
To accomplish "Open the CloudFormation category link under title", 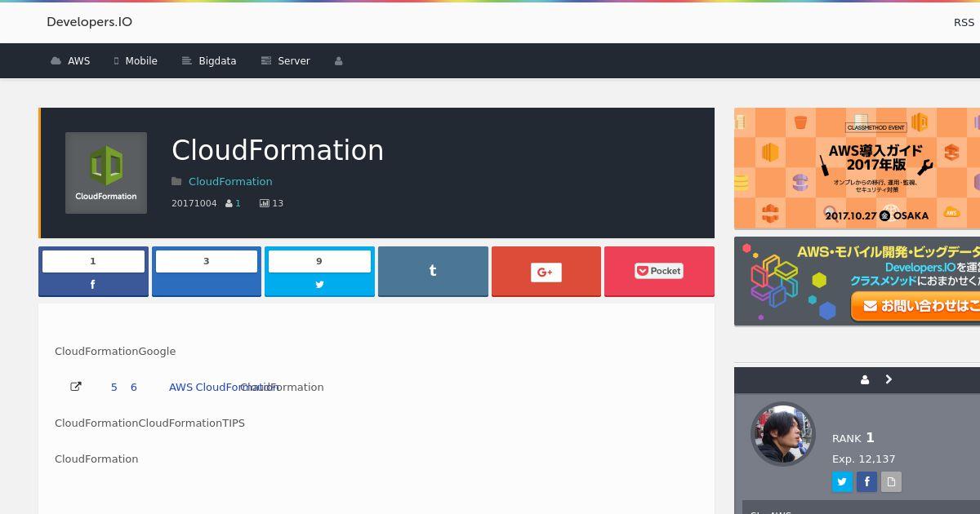I will pyautogui.click(x=230, y=181).
